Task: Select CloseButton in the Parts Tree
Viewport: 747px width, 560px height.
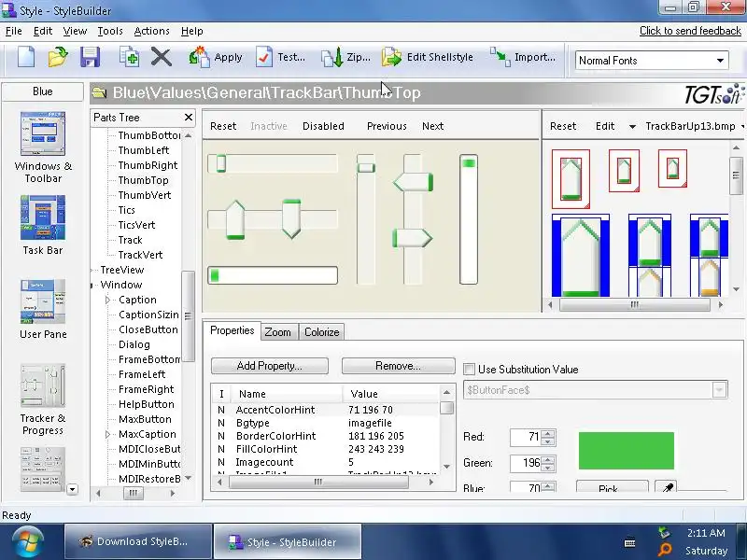Action: tap(148, 329)
